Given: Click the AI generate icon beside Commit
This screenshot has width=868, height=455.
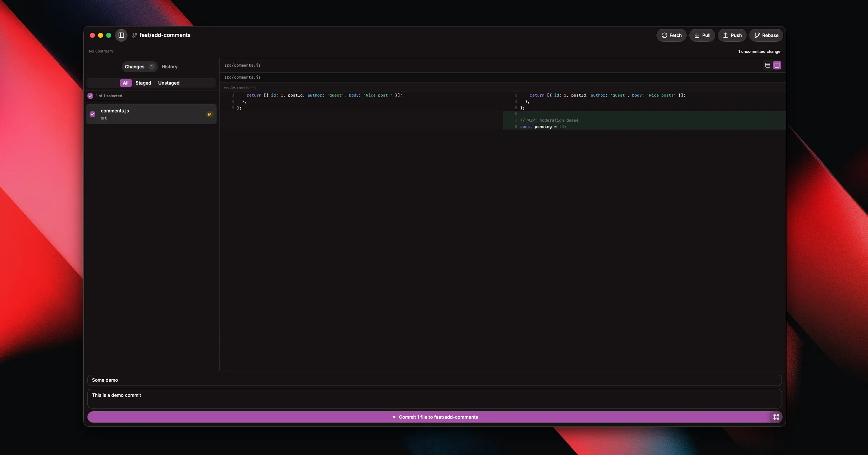Looking at the screenshot, I should (x=776, y=417).
